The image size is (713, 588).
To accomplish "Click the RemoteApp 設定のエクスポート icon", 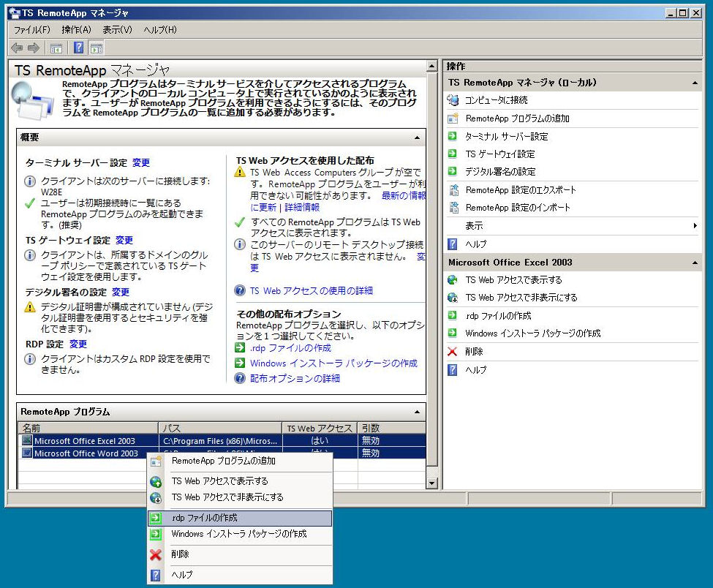I will click(x=453, y=189).
